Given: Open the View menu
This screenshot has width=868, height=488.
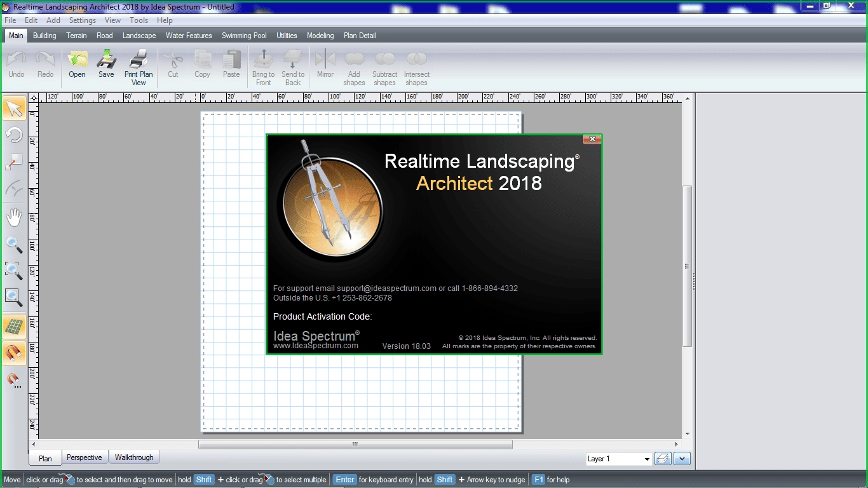Looking at the screenshot, I should point(112,20).
